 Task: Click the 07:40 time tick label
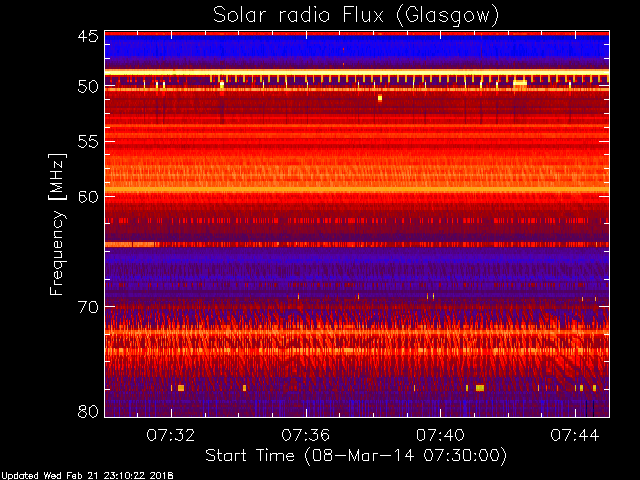pyautogui.click(x=440, y=435)
